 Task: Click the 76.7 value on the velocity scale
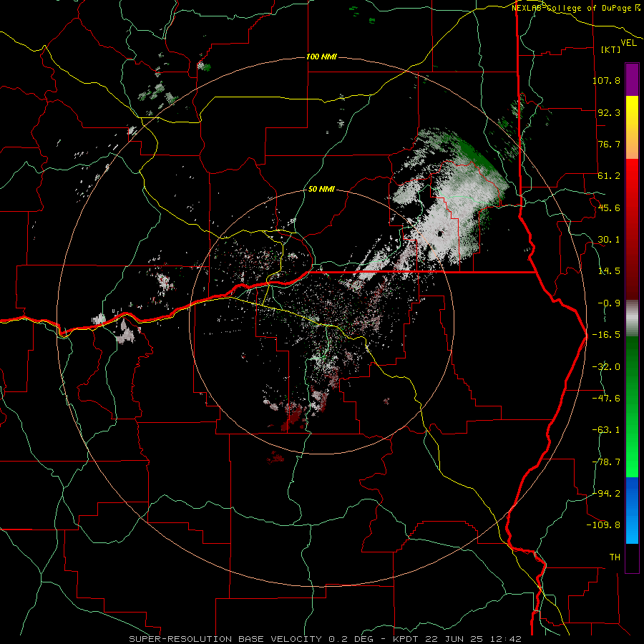click(609, 144)
